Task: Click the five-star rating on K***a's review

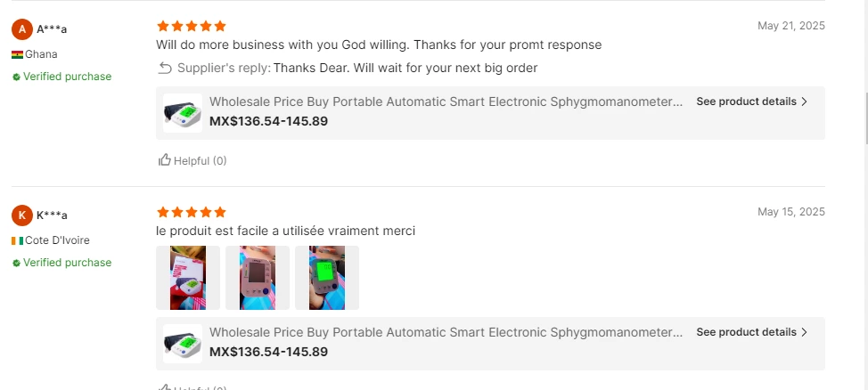Action: [191, 212]
